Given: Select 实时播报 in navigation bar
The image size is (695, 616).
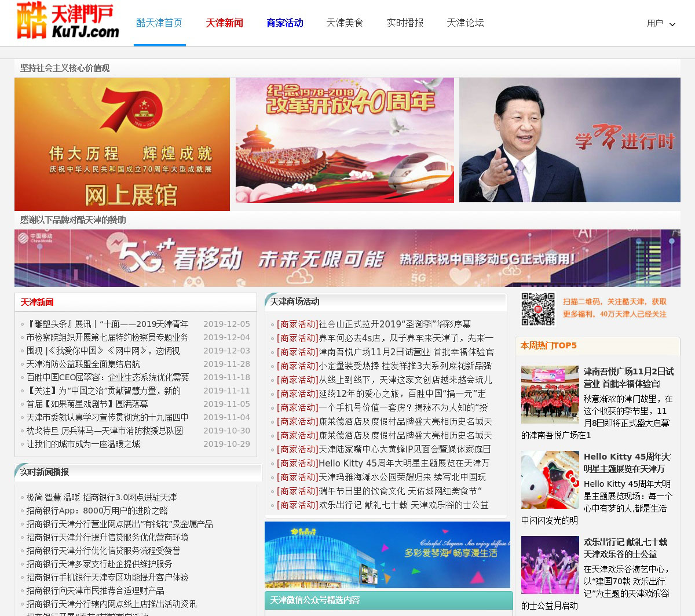Looking at the screenshot, I should tap(405, 23).
